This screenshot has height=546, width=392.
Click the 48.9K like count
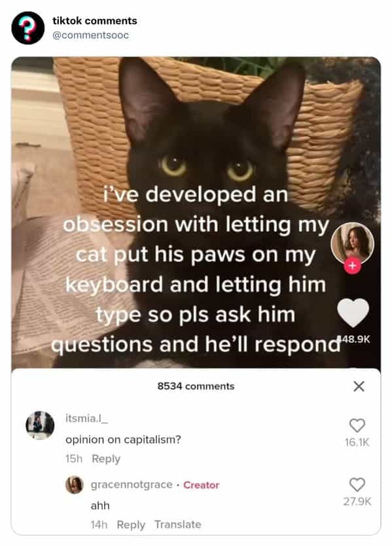tap(353, 338)
